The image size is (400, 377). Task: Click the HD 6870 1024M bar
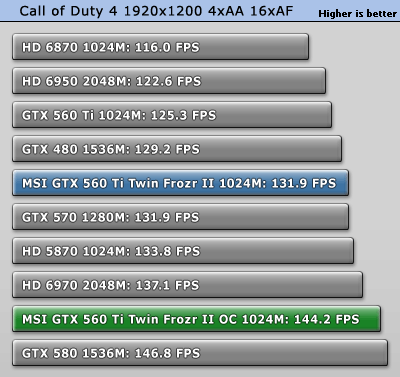point(160,47)
